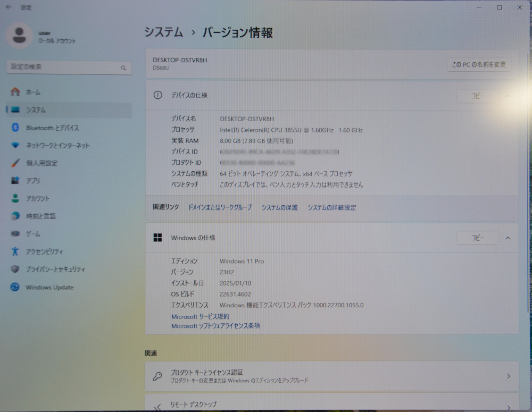Image resolution: width=532 pixels, height=412 pixels.
Task: Click the key icon for product key
Action: 157,376
